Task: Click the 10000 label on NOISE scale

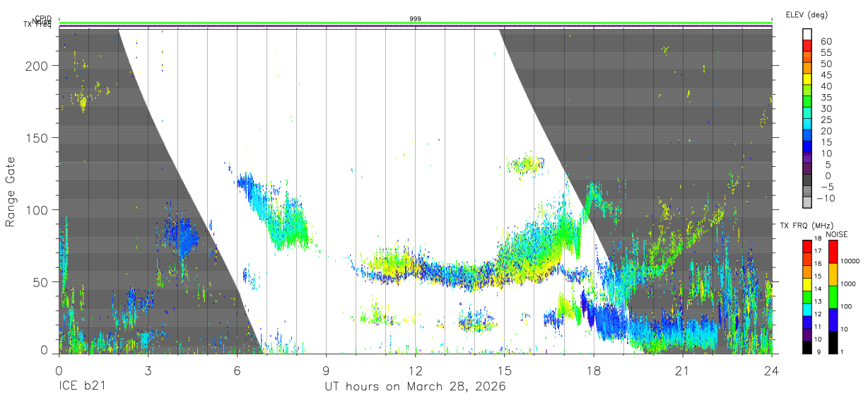Action: coord(850,261)
